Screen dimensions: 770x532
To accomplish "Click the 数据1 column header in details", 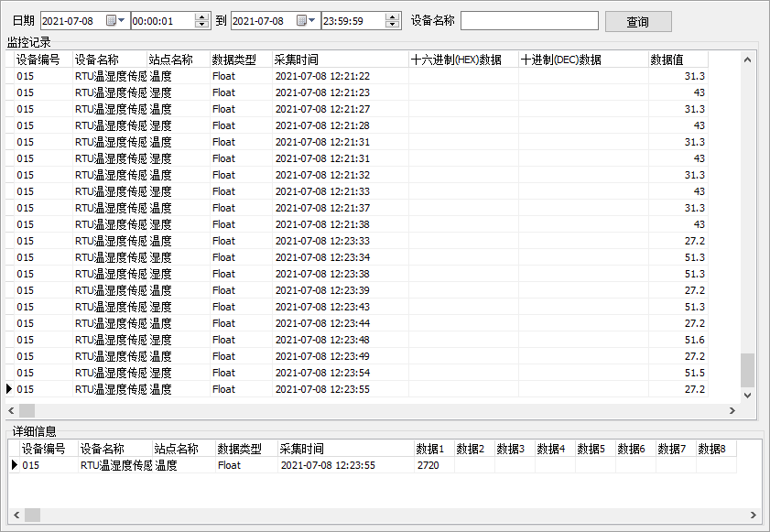I will tap(434, 449).
